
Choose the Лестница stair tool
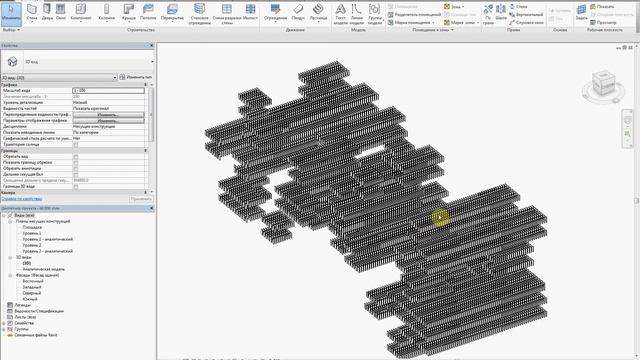318,12
